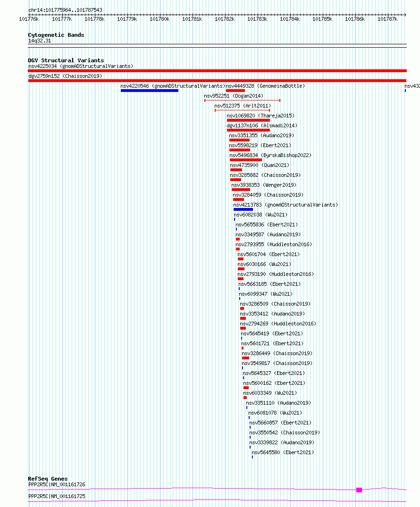
Task: Click the nsv512375 (Arlt2011) variant label
Action: click(x=243, y=106)
